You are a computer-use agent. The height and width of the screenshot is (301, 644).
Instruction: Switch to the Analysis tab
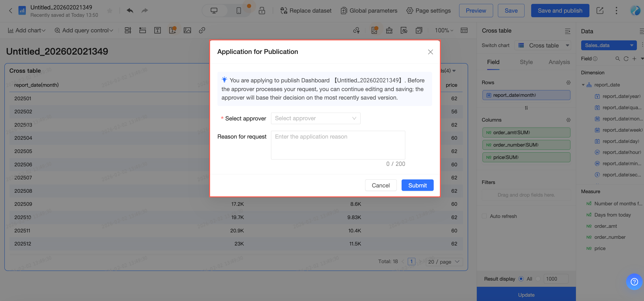[x=559, y=62]
